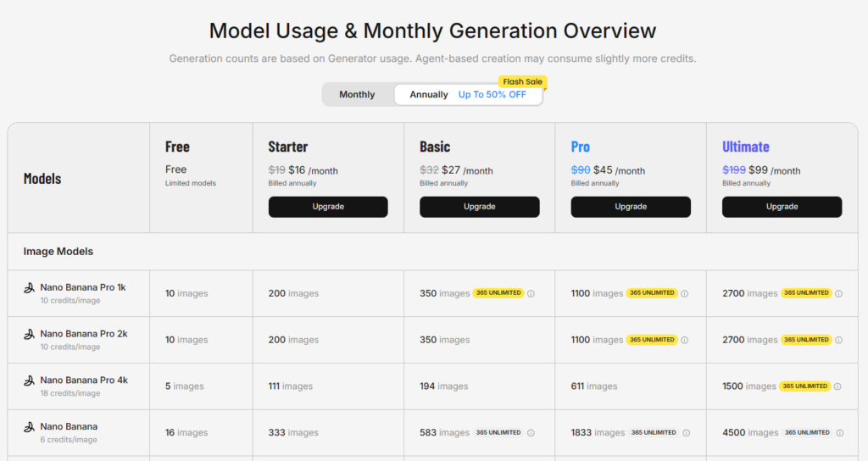View info icon for Ultimate Nano Banana Pro 4k
The image size is (868, 461).
839,386
